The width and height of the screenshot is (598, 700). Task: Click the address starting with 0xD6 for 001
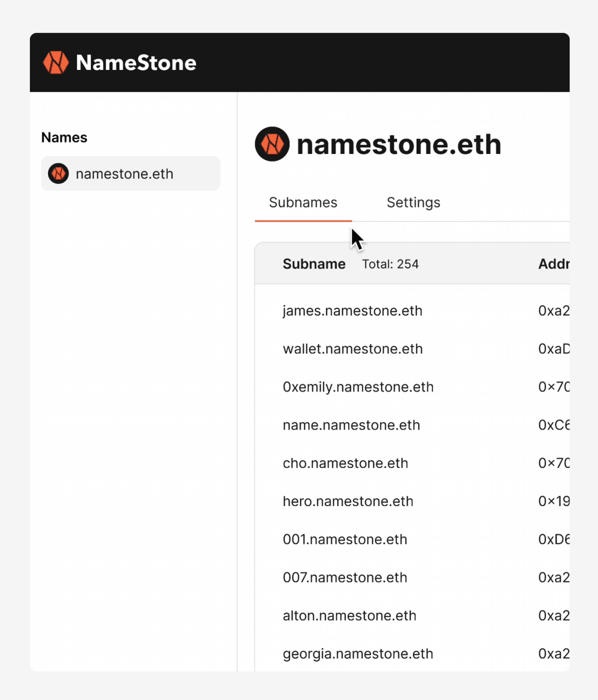click(553, 539)
